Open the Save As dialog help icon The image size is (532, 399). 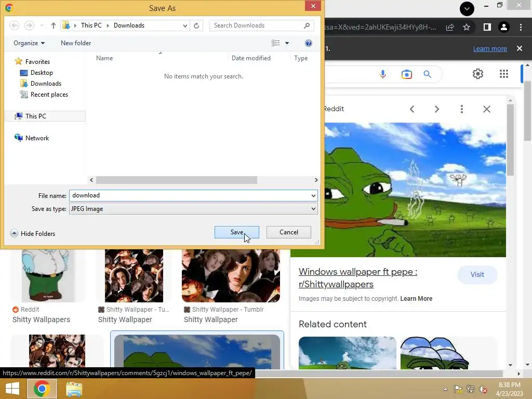[309, 43]
